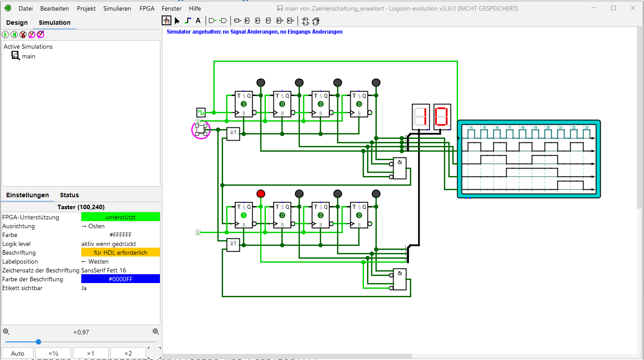Click the Auto zoom button
This screenshot has height=360, width=644.
coord(18,353)
